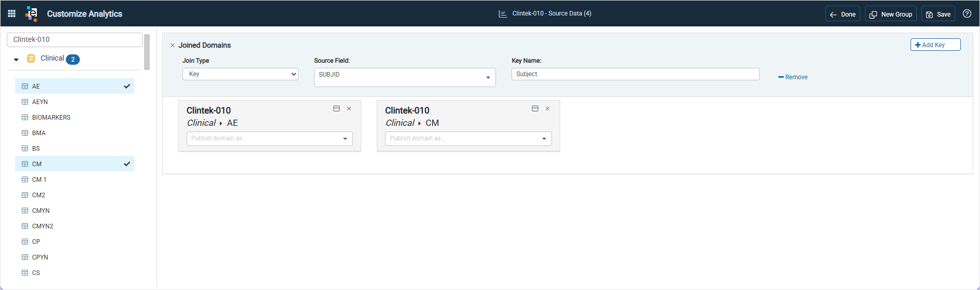The height and width of the screenshot is (290, 980).
Task: Save the analytics configuration
Action: pyautogui.click(x=938, y=14)
